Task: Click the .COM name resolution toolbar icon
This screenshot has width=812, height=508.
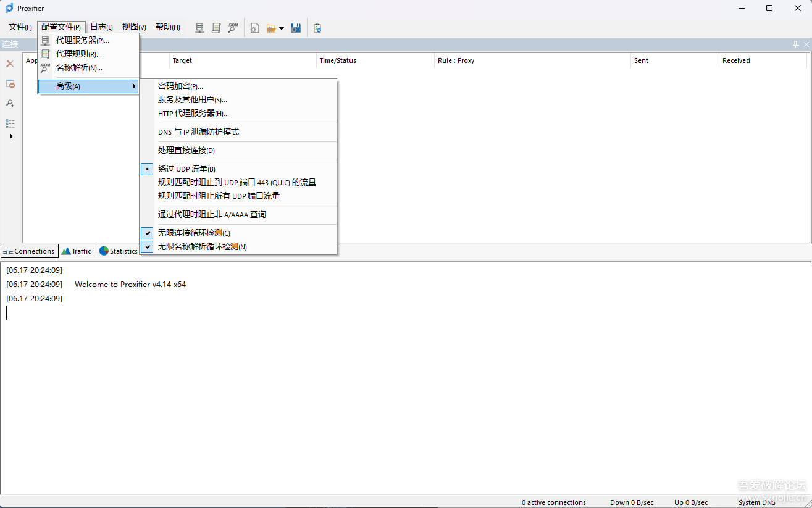Action: (x=233, y=28)
